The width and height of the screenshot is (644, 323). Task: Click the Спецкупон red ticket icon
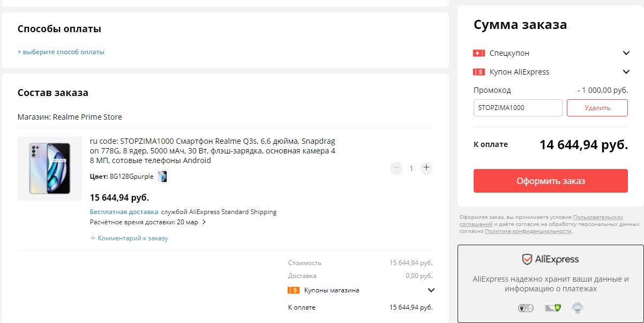pos(478,53)
